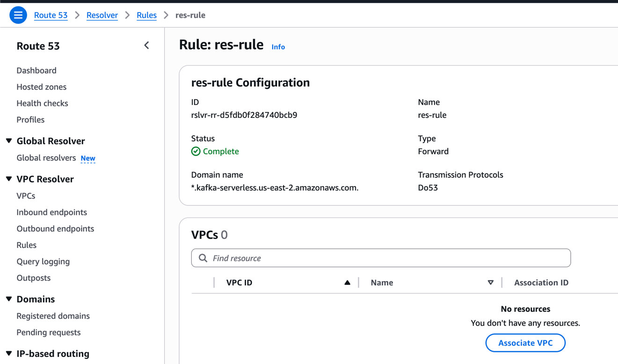Viewport: 618px width, 364px height.
Task: Click the No resources message
Action: [525, 309]
